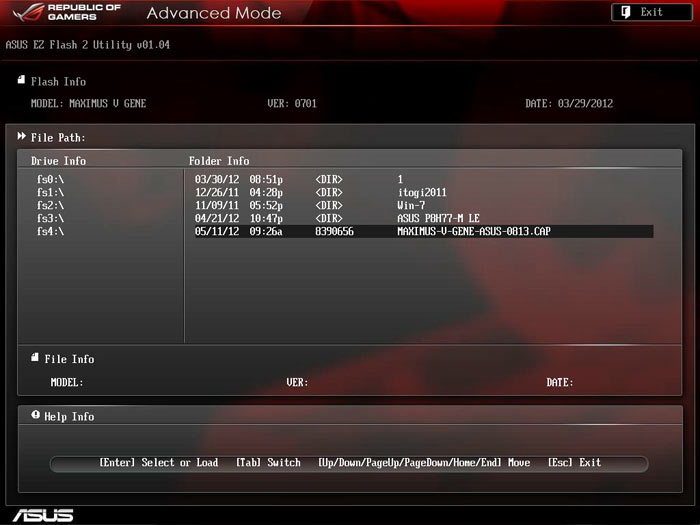This screenshot has width=700, height=525.
Task: Click the Flash Info document icon
Action: (x=21, y=80)
